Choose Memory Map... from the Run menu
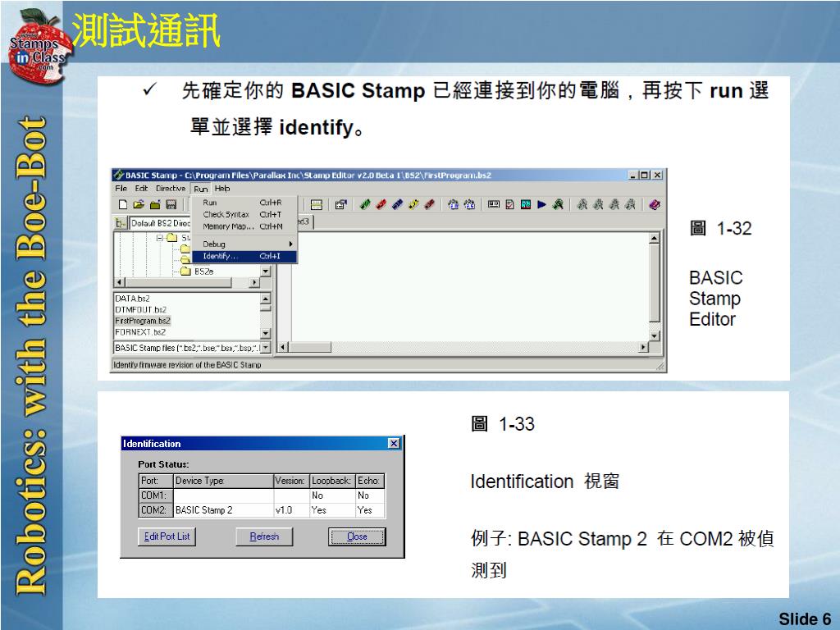Screen dimensions: 840x630 (244, 226)
